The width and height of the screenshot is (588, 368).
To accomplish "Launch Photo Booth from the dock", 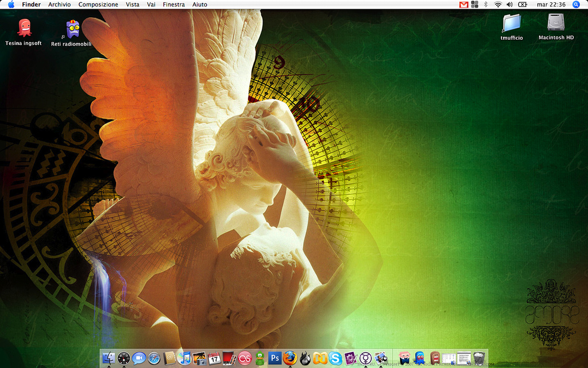I will click(x=229, y=358).
